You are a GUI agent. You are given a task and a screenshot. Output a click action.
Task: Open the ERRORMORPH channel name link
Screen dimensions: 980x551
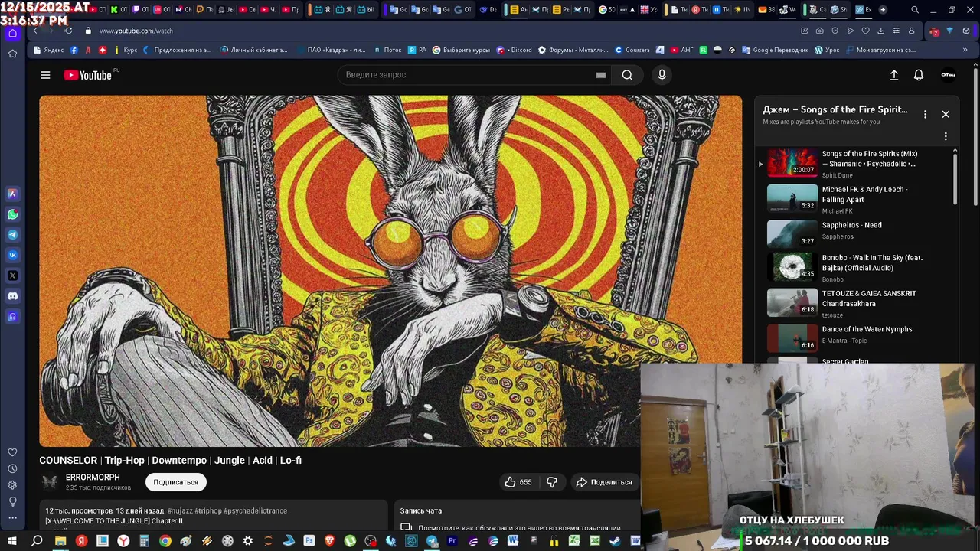93,478
